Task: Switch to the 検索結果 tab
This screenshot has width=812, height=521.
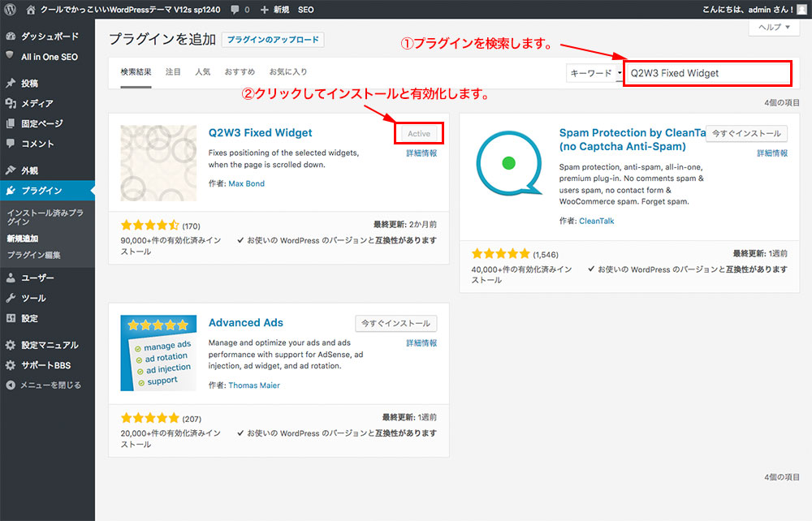Action: pyautogui.click(x=136, y=72)
